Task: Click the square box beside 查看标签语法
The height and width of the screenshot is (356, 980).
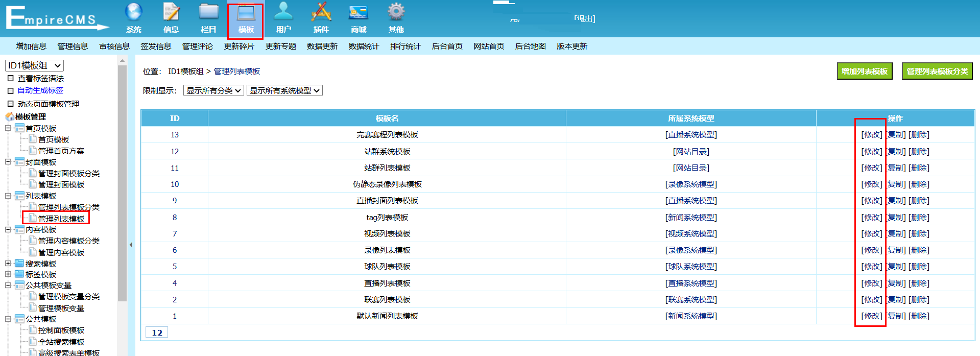Action: tap(10, 79)
